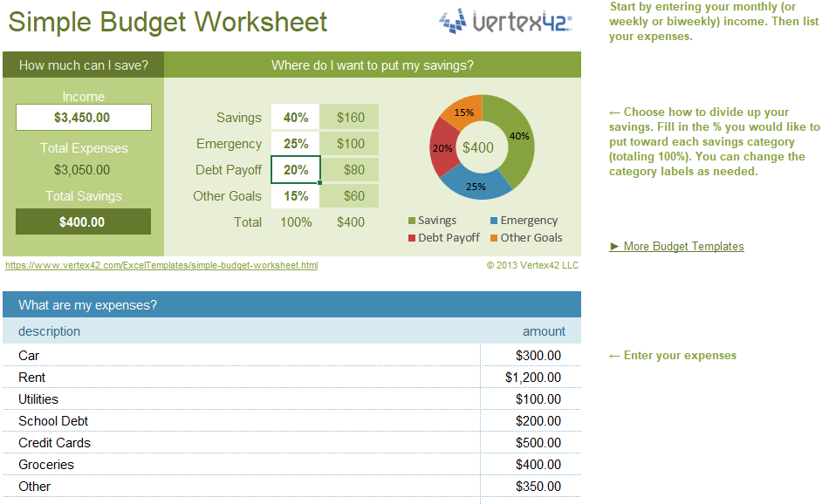
Task: Click the Simple Budget Worksheet title
Action: (168, 22)
